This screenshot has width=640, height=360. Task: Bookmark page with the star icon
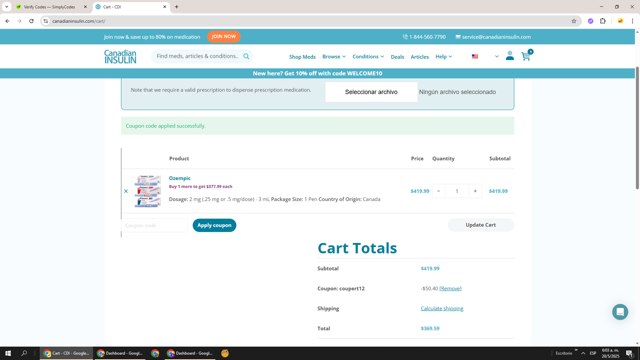pyautogui.click(x=573, y=21)
